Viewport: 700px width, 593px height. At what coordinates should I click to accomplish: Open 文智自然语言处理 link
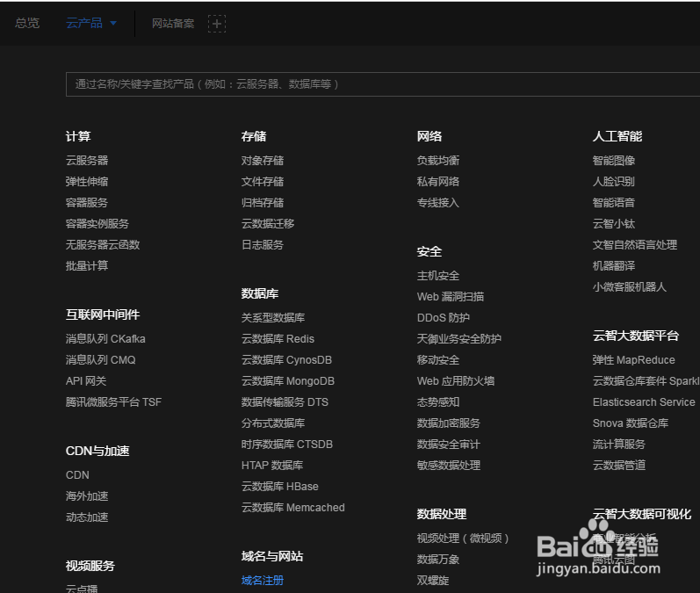(x=635, y=244)
